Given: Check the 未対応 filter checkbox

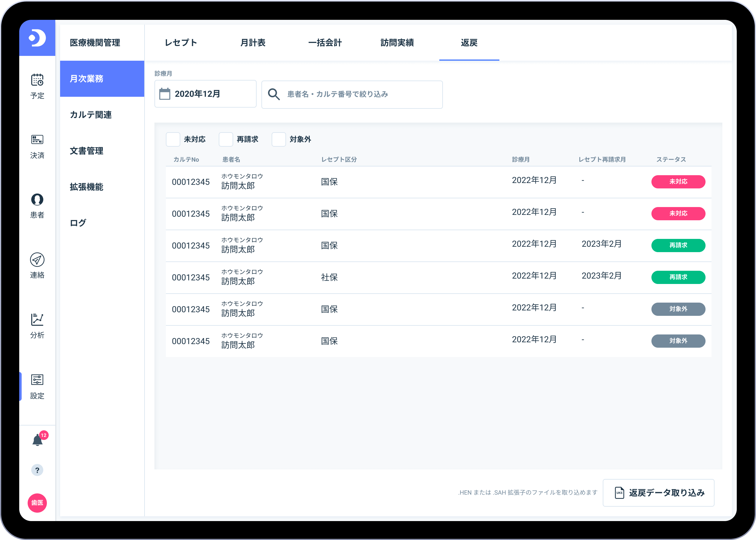Looking at the screenshot, I should 173,139.
